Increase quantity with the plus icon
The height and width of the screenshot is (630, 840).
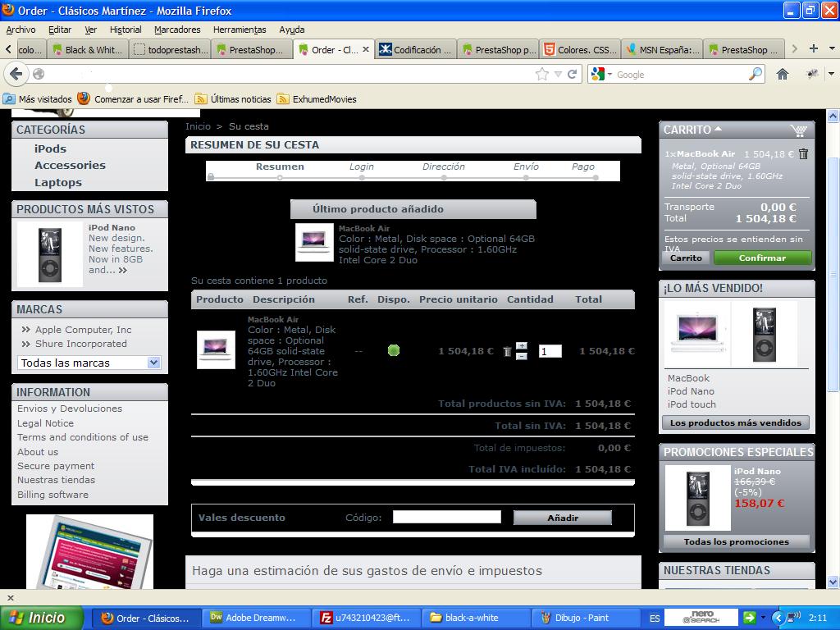pos(521,346)
